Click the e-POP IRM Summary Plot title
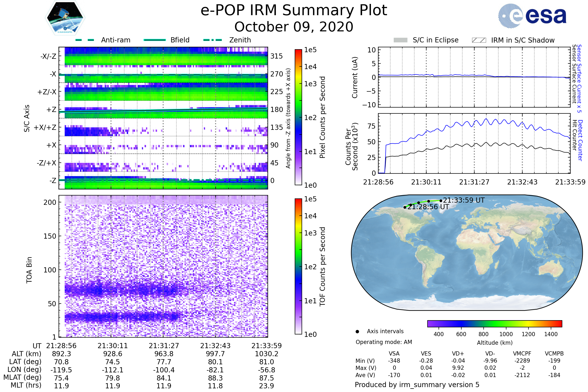Screen dimensions: 588x392 [294, 11]
